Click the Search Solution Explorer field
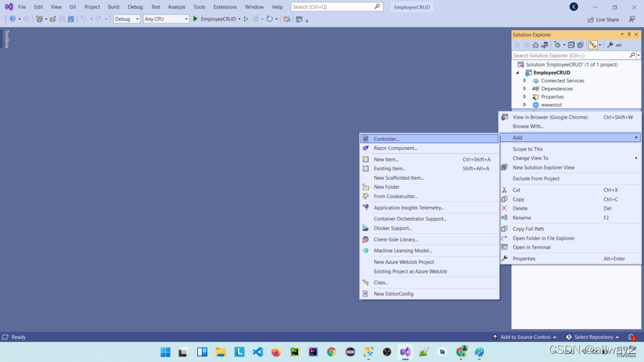The width and height of the screenshot is (644, 362). (570, 55)
